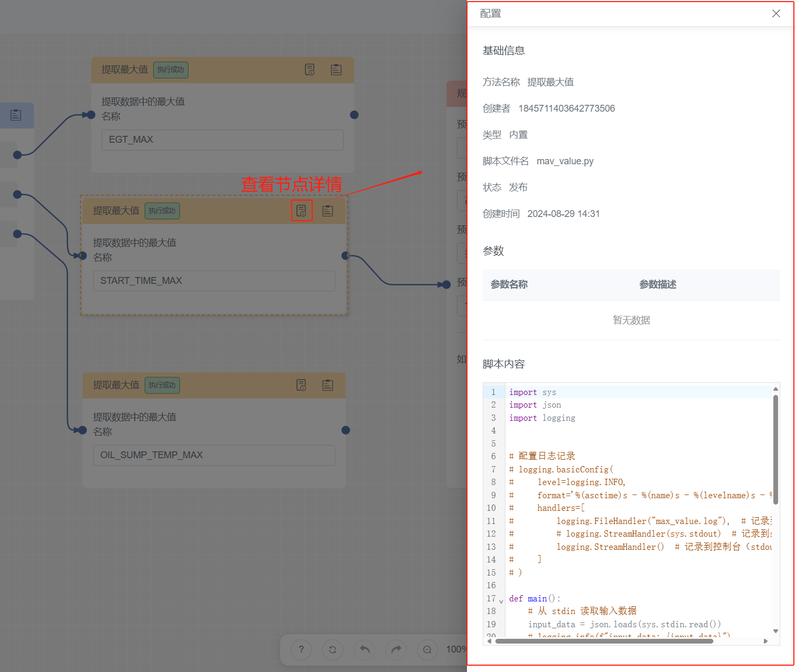The image size is (796, 672).
Task: Click status value 发布
Action: 518,187
